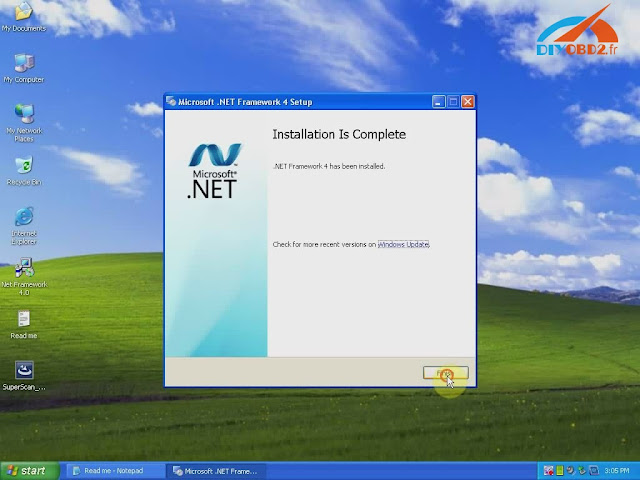Click the 3:05 PM taskbar clock
The width and height of the screenshot is (640, 480).
[x=617, y=471]
